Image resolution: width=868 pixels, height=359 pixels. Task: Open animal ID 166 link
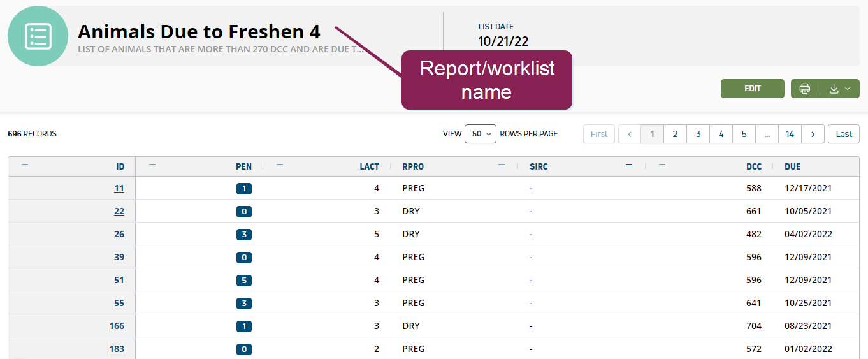117,326
